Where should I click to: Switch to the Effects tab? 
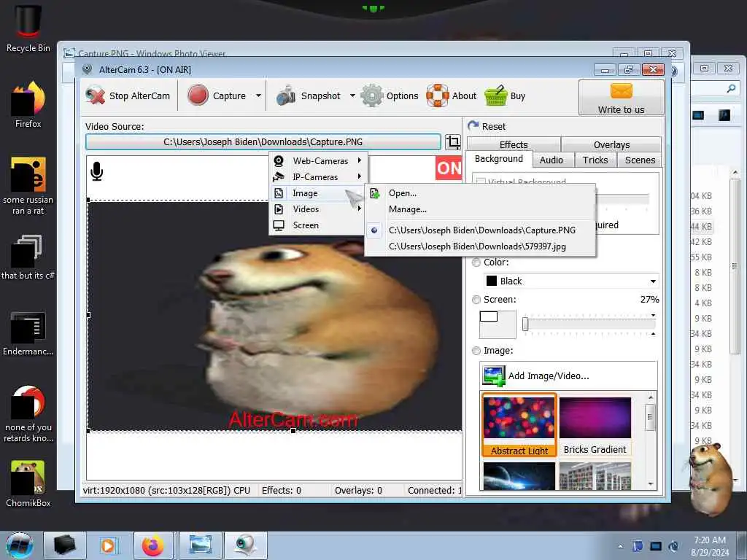click(x=514, y=144)
